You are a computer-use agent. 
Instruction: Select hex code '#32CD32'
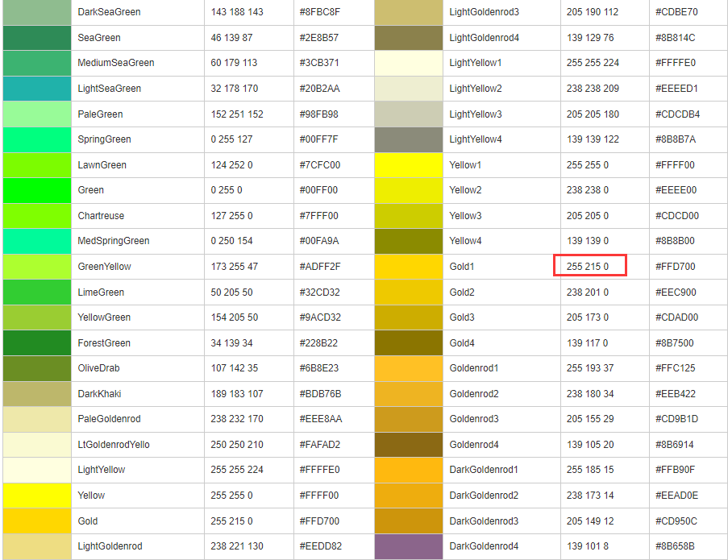[320, 292]
